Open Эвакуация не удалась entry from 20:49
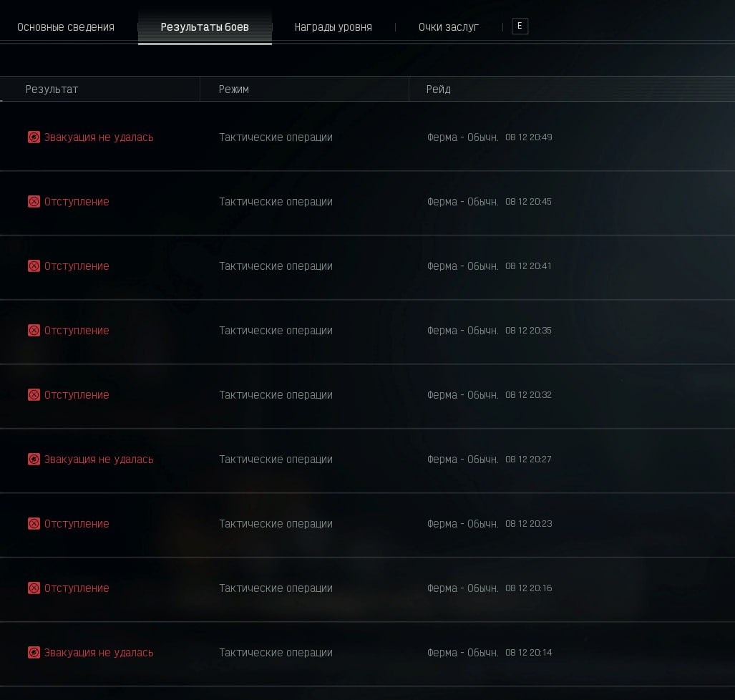735x700 pixels. 99,137
